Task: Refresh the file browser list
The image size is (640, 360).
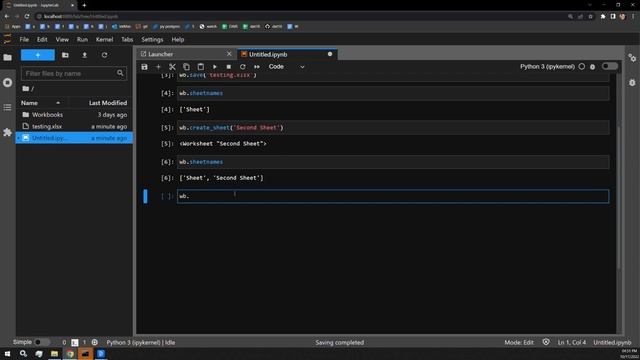Action: [104, 55]
